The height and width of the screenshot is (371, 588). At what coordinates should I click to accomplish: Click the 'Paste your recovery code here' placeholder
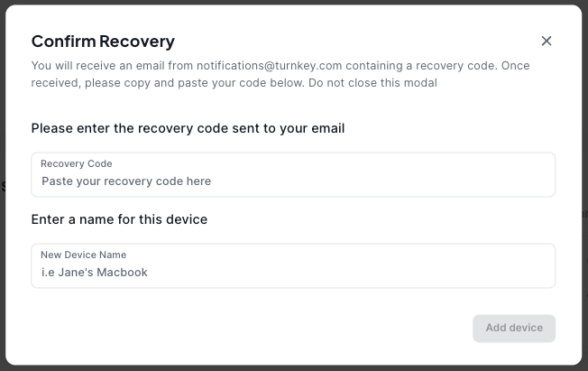click(126, 181)
